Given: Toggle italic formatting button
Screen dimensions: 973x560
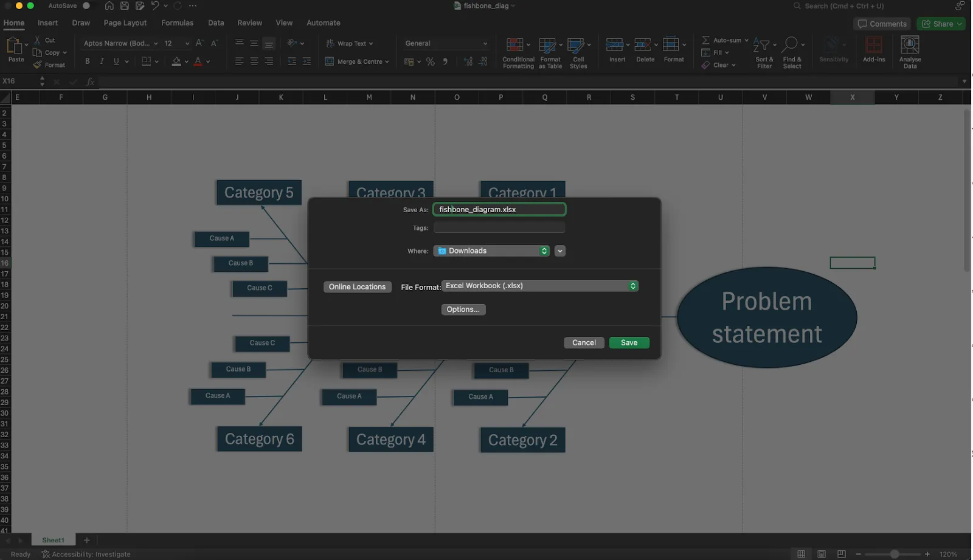Looking at the screenshot, I should (102, 61).
